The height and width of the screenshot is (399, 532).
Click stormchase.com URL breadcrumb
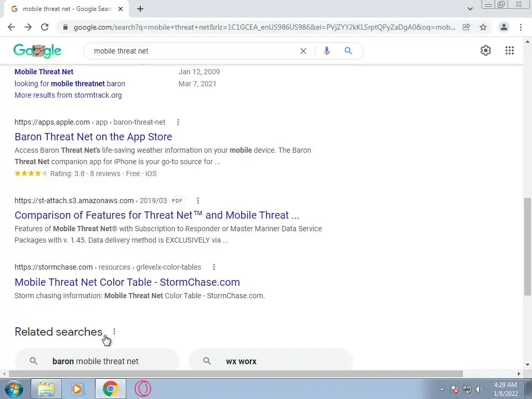click(108, 267)
